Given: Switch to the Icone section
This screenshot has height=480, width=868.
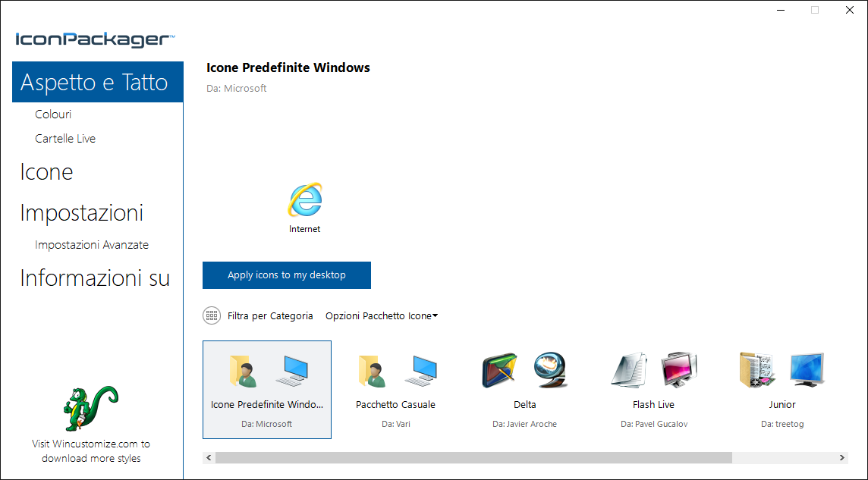Looking at the screenshot, I should coord(46,172).
